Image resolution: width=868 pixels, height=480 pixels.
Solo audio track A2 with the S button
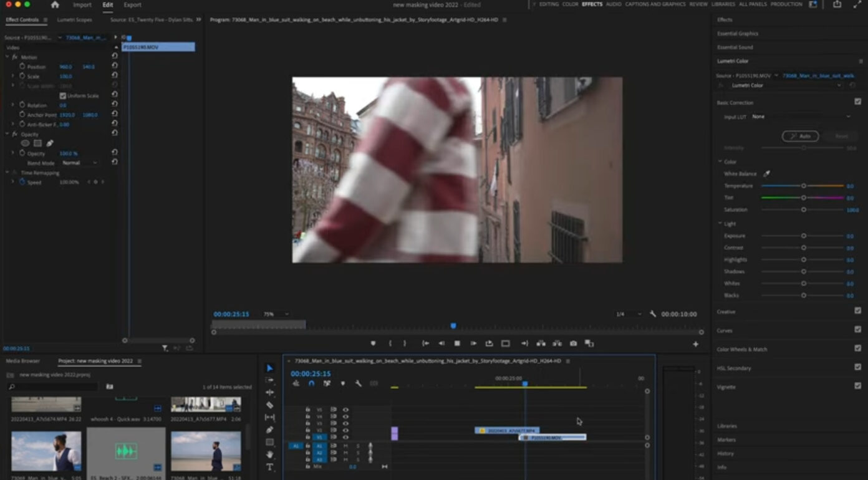click(359, 453)
